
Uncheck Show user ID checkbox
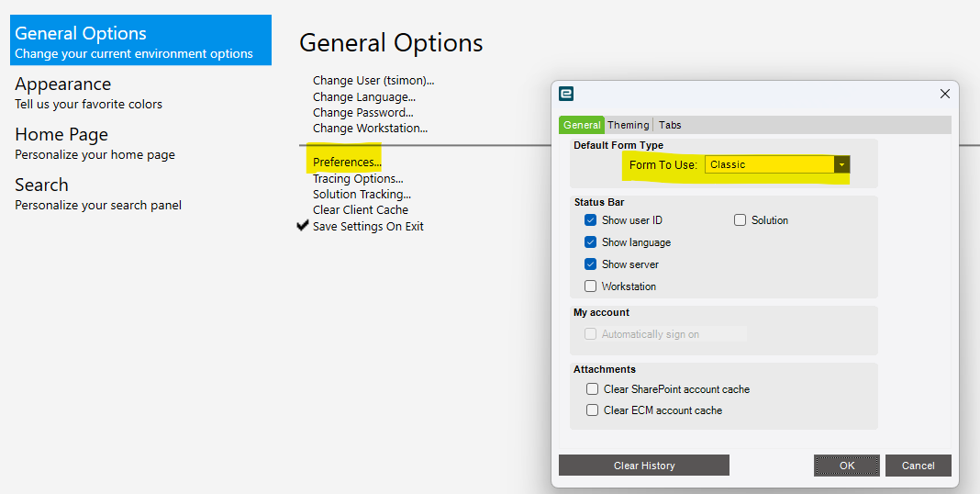click(590, 220)
